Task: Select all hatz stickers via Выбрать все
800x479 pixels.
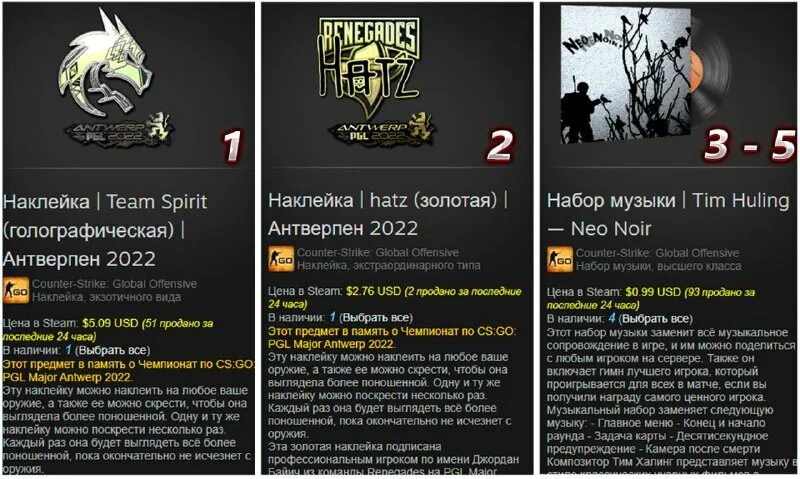Action: (376, 317)
